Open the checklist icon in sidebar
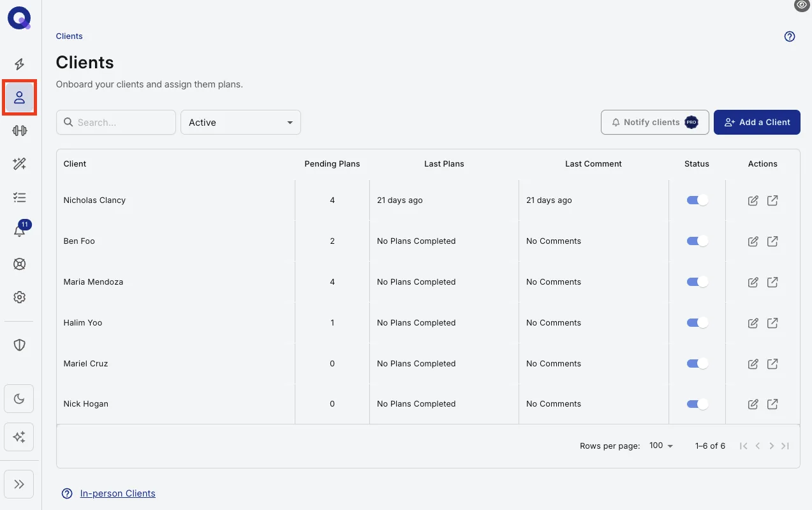The height and width of the screenshot is (510, 812). tap(19, 197)
